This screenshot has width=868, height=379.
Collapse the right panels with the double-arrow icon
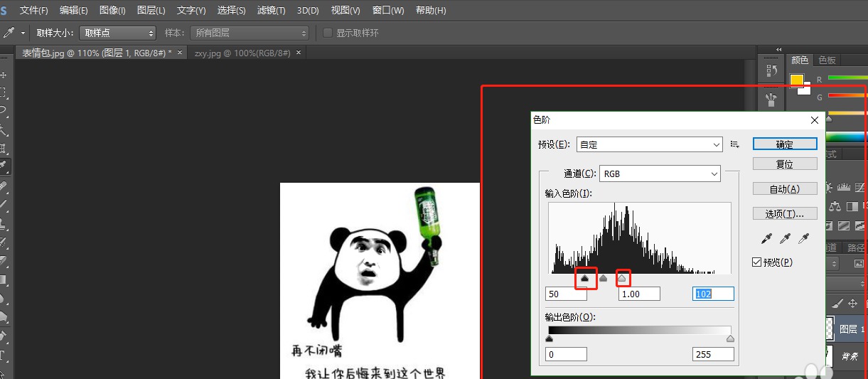[x=778, y=49]
